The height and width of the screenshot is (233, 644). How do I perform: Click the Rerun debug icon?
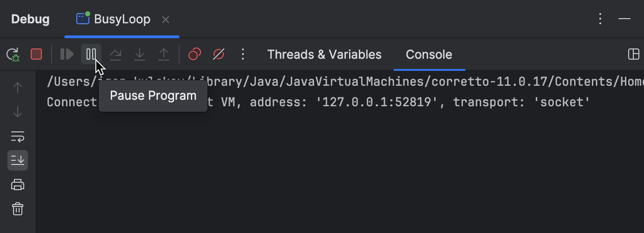pyautogui.click(x=13, y=55)
